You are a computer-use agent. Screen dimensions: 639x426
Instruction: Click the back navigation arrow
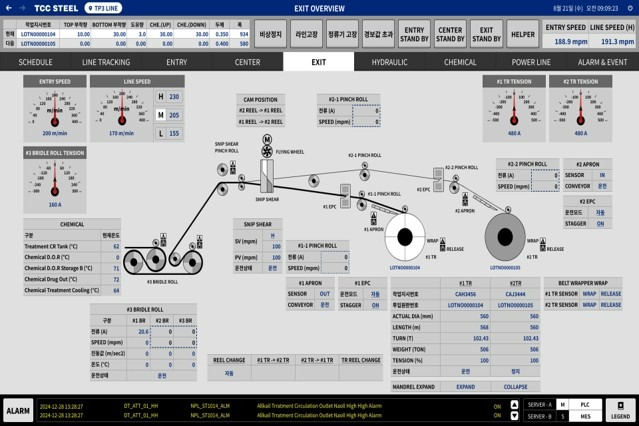(x=9, y=7)
